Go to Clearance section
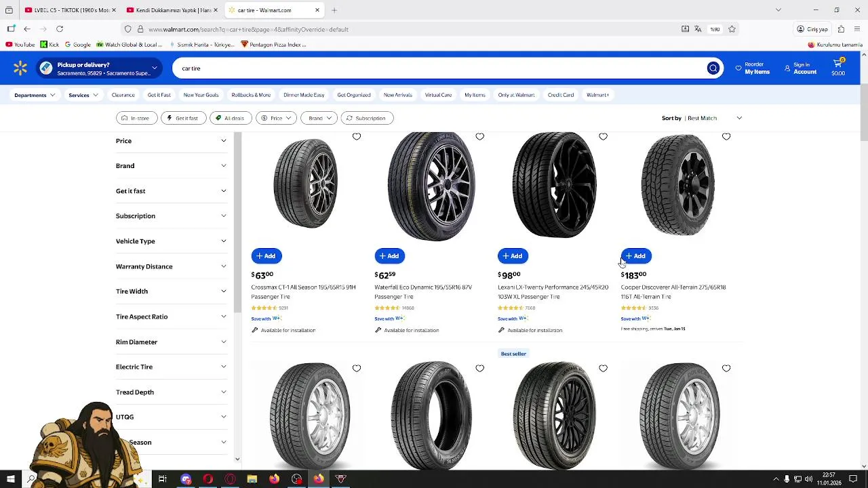 click(123, 95)
